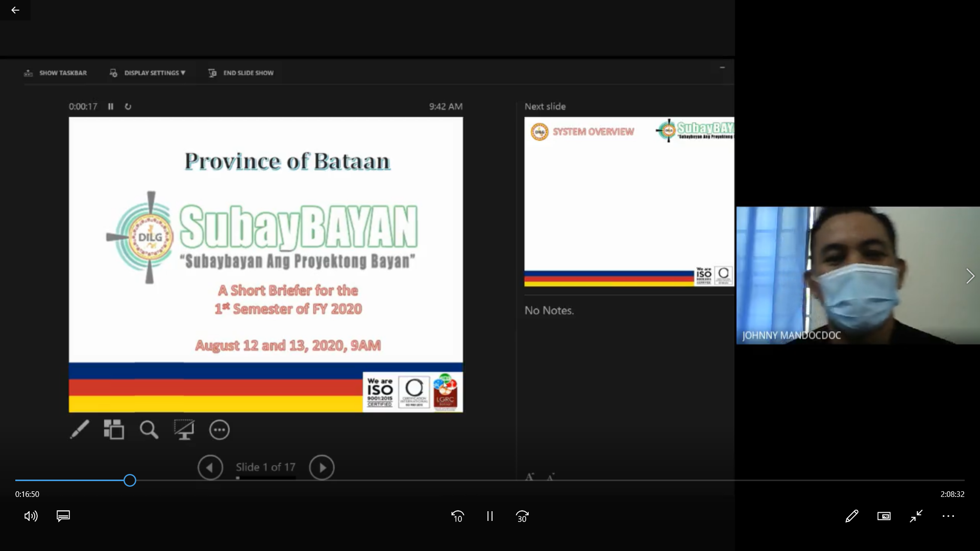Move the video seek slider handle

130,480
